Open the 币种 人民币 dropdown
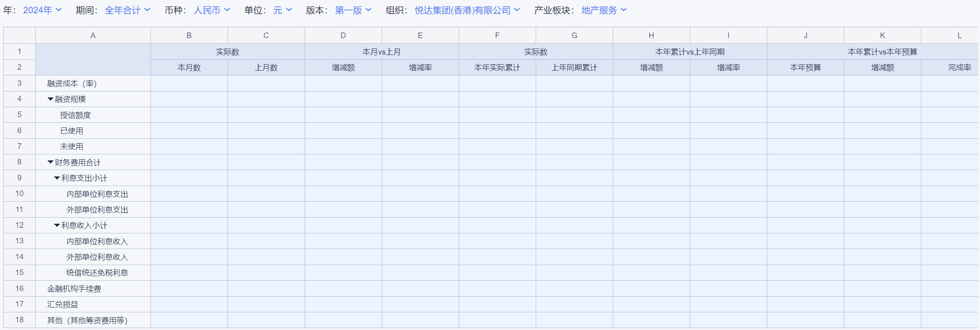This screenshot has width=980, height=330. pos(211,10)
